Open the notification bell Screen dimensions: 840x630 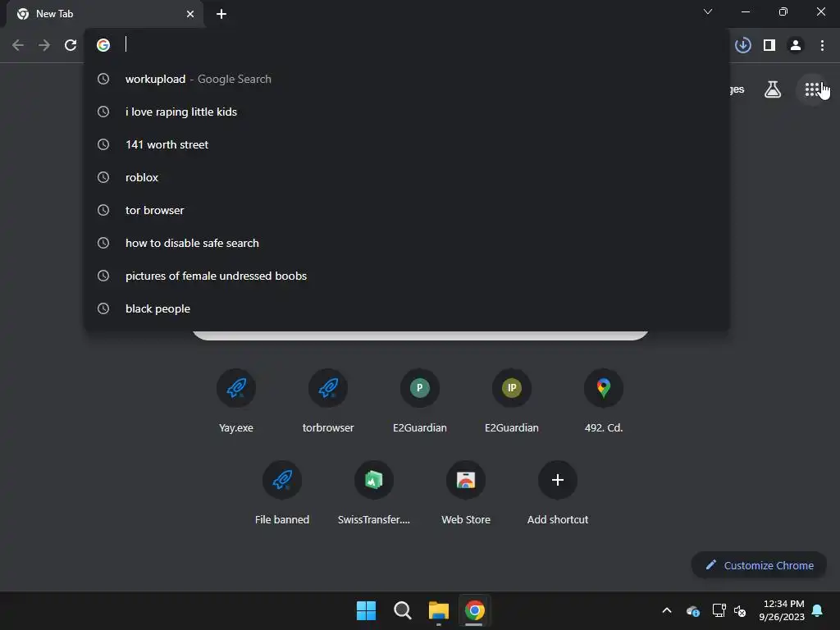coord(818,610)
